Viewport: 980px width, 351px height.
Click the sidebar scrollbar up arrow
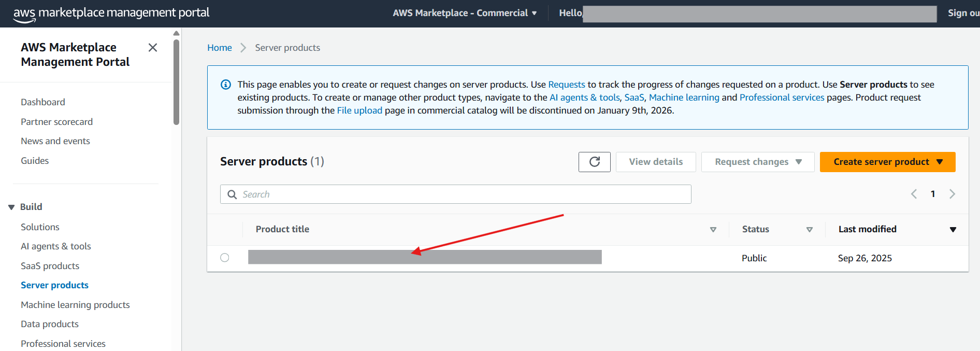[177, 33]
